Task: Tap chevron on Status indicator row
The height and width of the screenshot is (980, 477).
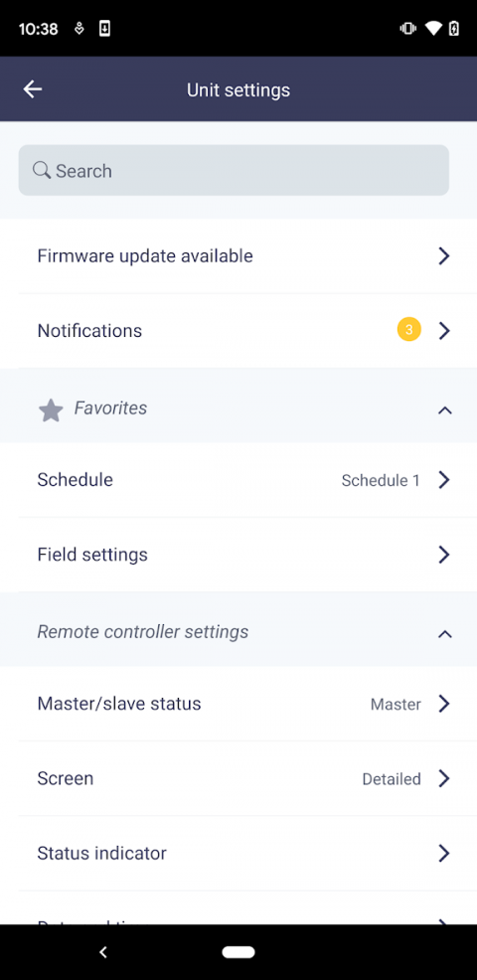Action: coord(444,853)
